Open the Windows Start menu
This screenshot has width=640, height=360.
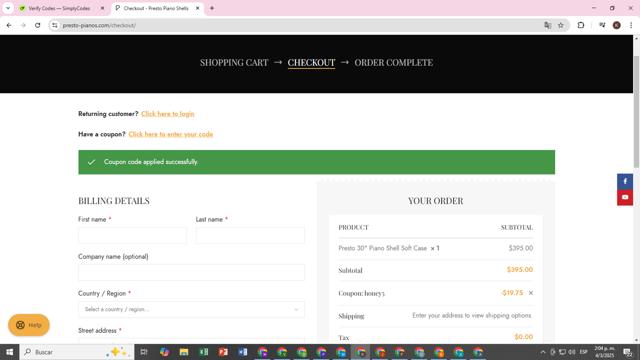(9, 352)
